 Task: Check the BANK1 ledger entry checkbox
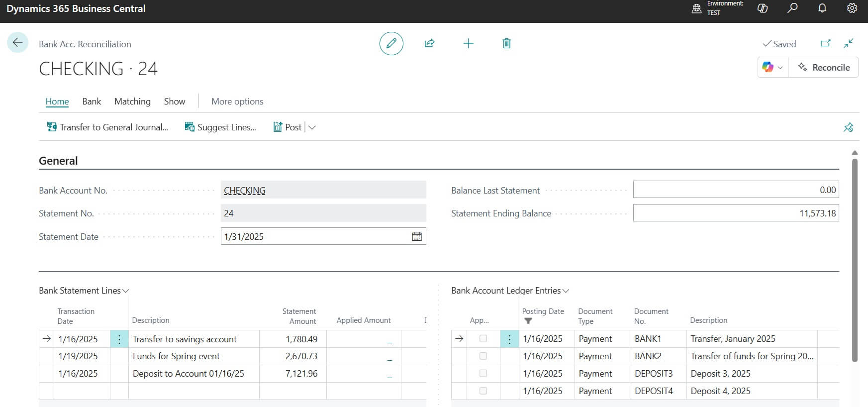483,339
